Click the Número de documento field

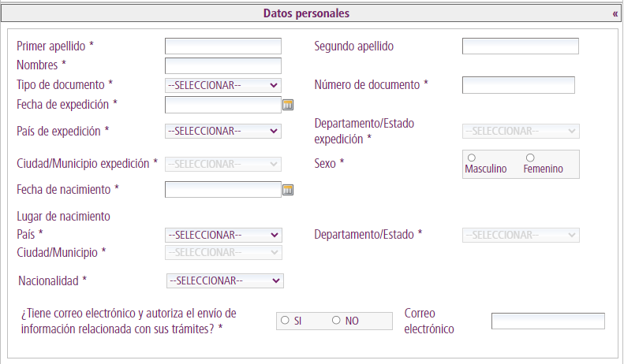click(x=518, y=85)
